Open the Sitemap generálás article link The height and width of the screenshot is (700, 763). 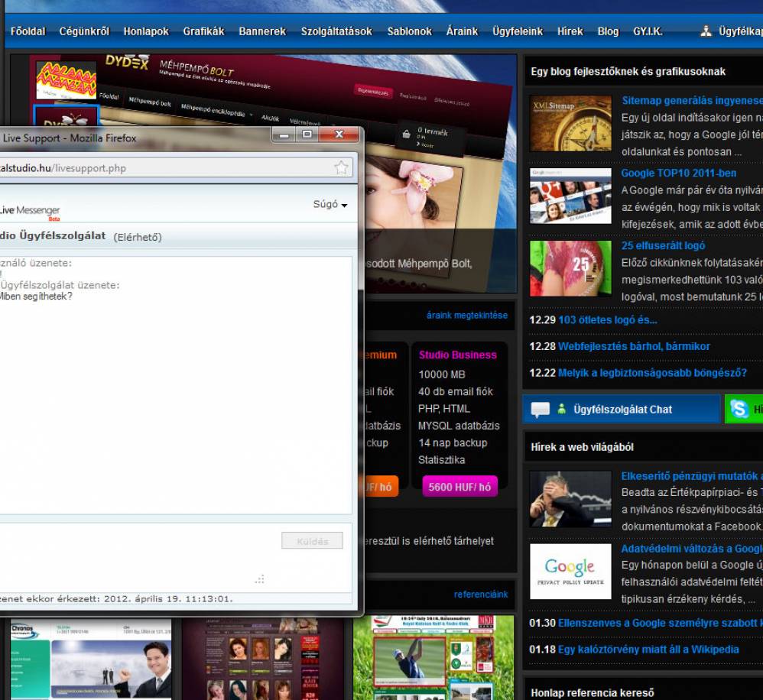(692, 101)
